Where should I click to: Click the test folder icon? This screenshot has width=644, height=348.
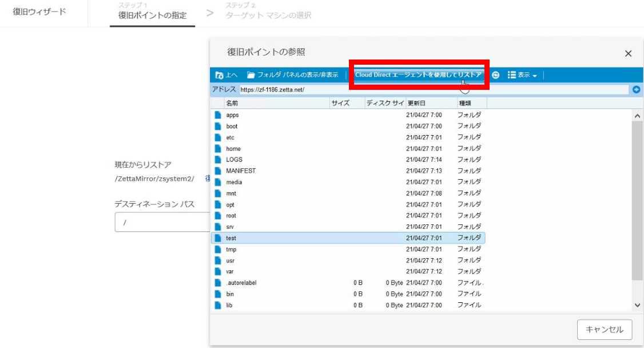tap(218, 238)
